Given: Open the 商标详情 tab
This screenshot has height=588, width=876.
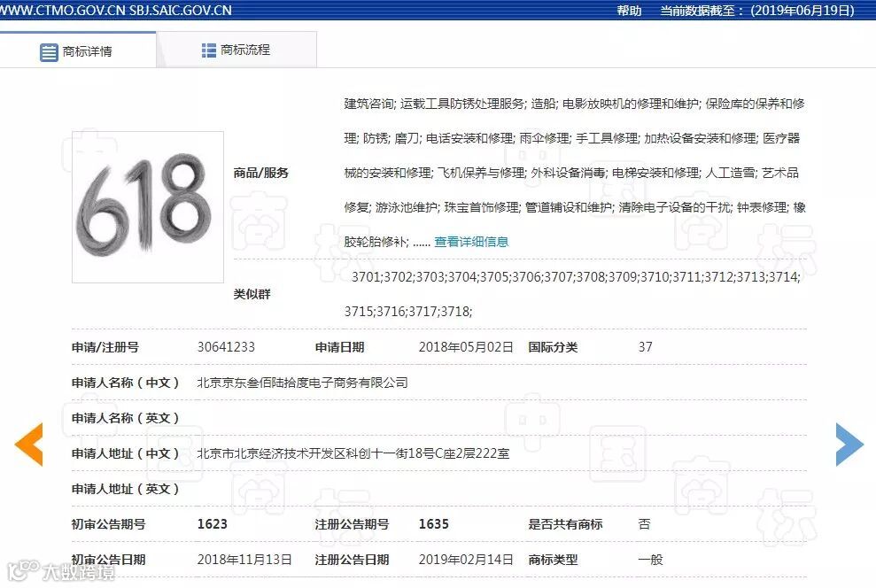Looking at the screenshot, I should (78, 50).
